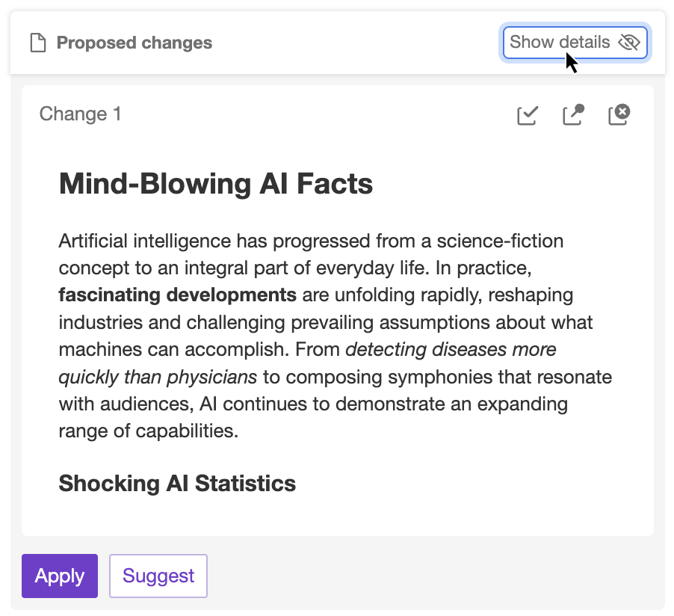Select the Change 1 label

coord(80,114)
